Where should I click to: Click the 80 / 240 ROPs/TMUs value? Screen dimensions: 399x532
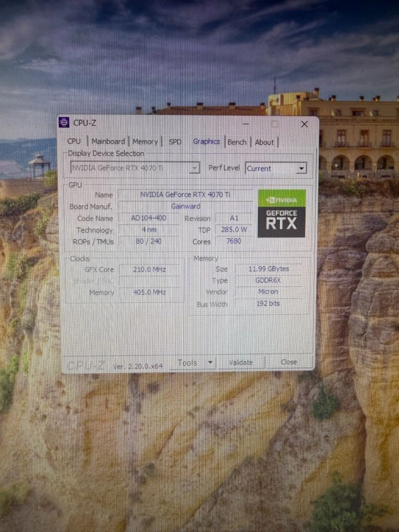(x=149, y=241)
